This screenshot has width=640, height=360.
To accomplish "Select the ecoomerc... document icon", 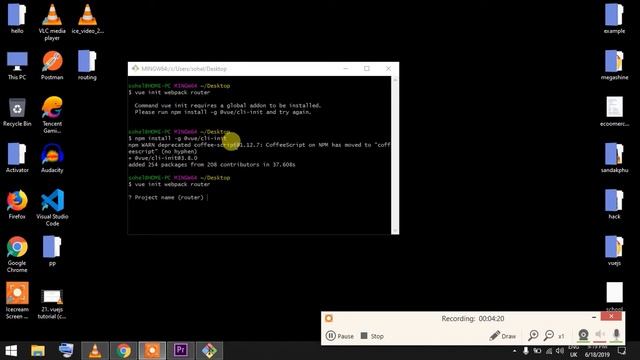I will coord(614,112).
